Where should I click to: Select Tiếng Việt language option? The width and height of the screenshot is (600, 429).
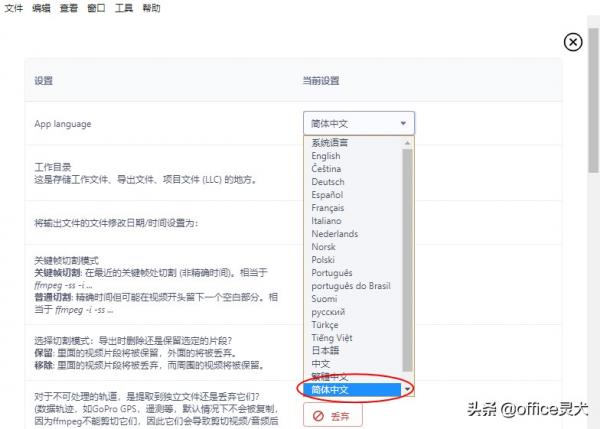pos(353,338)
